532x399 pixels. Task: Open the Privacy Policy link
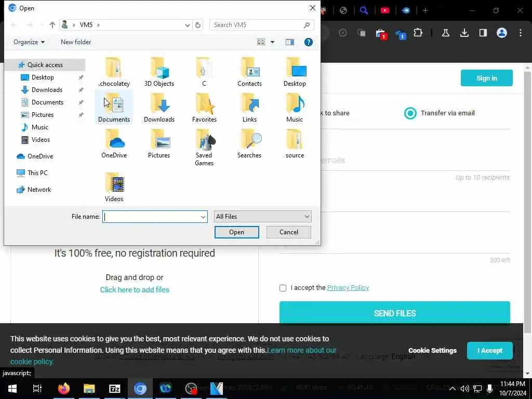click(348, 288)
